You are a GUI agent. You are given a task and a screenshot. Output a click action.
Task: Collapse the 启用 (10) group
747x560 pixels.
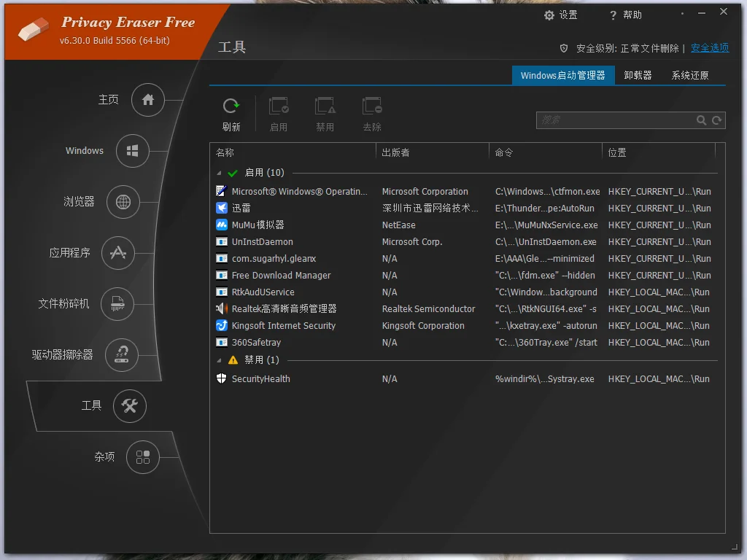(219, 174)
